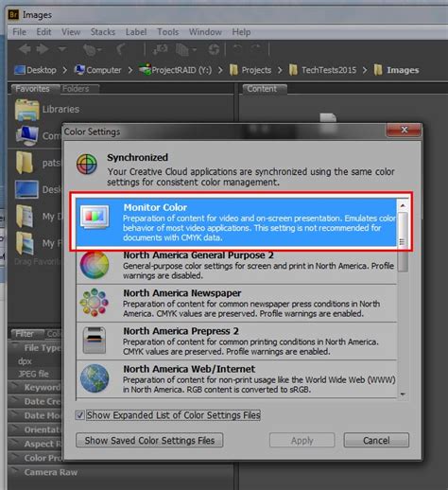This screenshot has height=490, width=448.
Task: Expand the Camera Raw filter section
Action: tap(14, 472)
